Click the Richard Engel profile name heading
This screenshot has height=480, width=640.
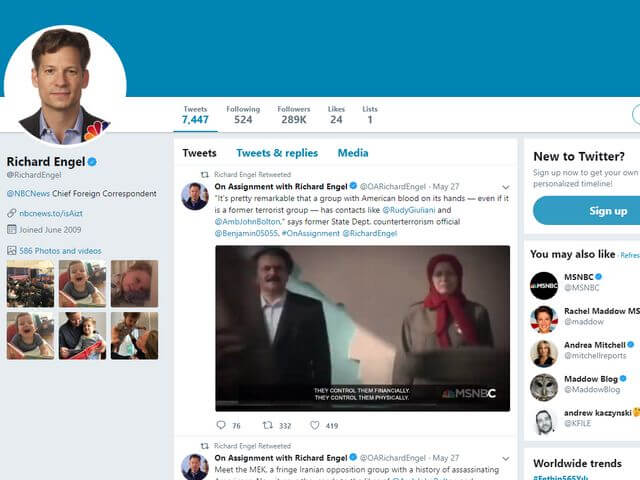[46, 162]
